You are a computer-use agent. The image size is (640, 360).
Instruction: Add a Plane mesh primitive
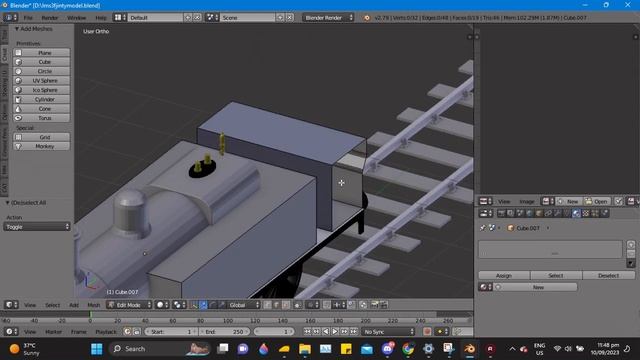click(x=41, y=53)
